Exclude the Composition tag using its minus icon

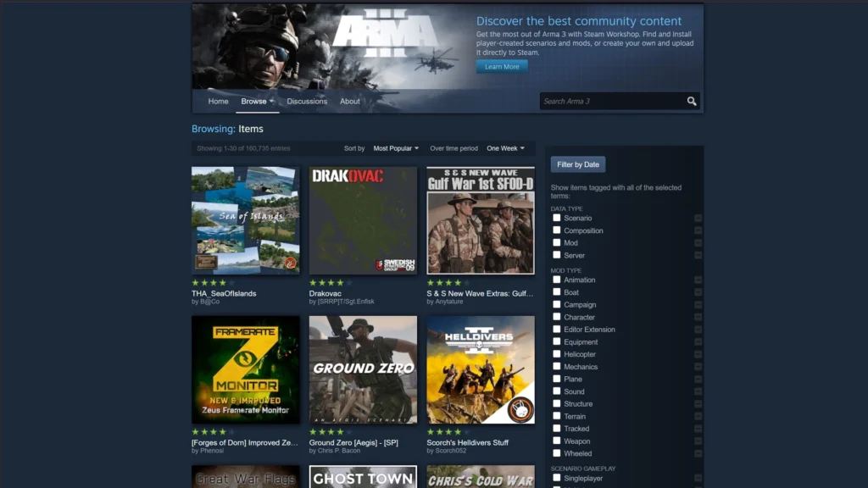coord(698,230)
